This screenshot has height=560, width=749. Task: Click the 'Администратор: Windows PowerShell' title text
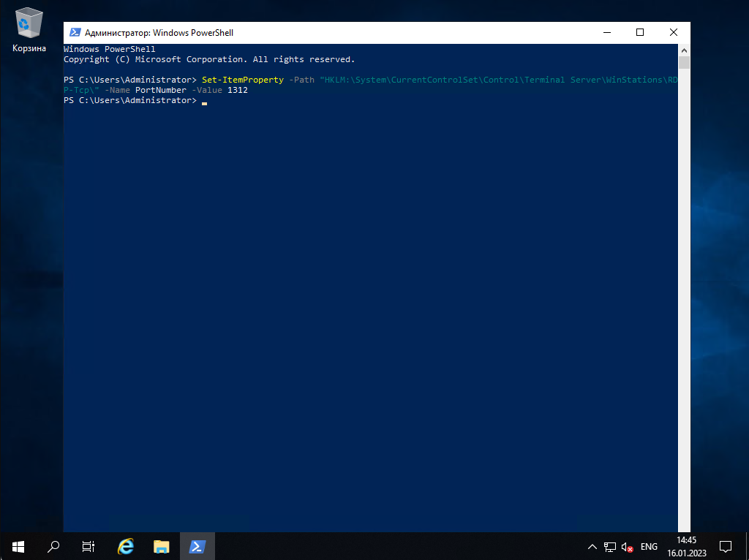[159, 32]
